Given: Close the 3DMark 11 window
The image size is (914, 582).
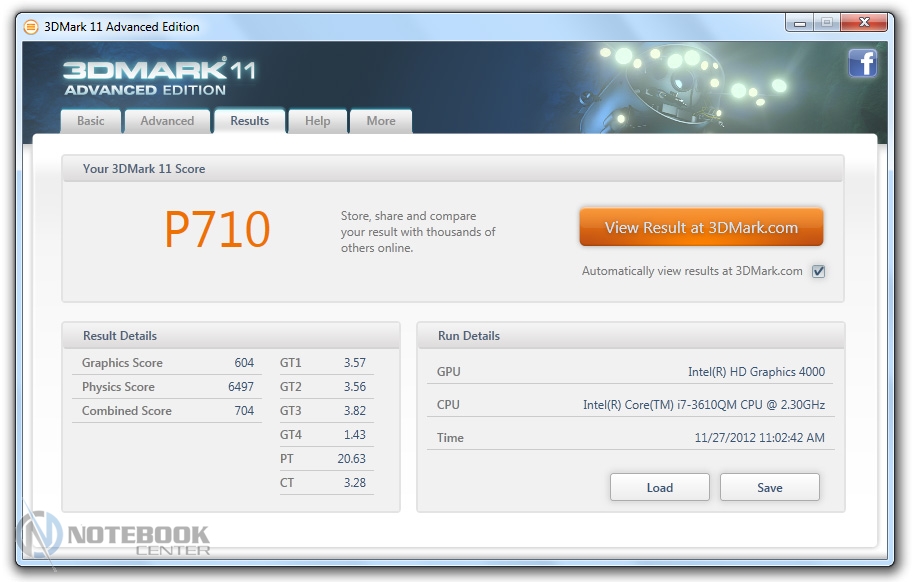Looking at the screenshot, I should (x=865, y=22).
